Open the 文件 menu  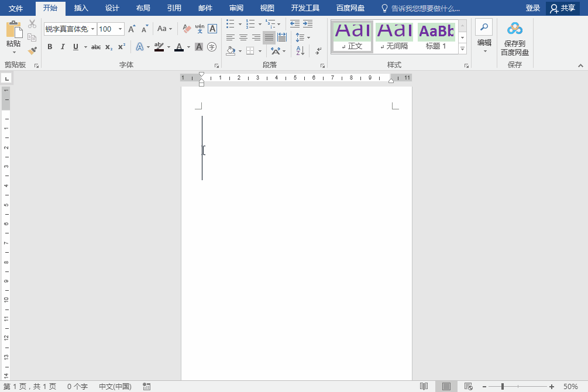pos(16,8)
